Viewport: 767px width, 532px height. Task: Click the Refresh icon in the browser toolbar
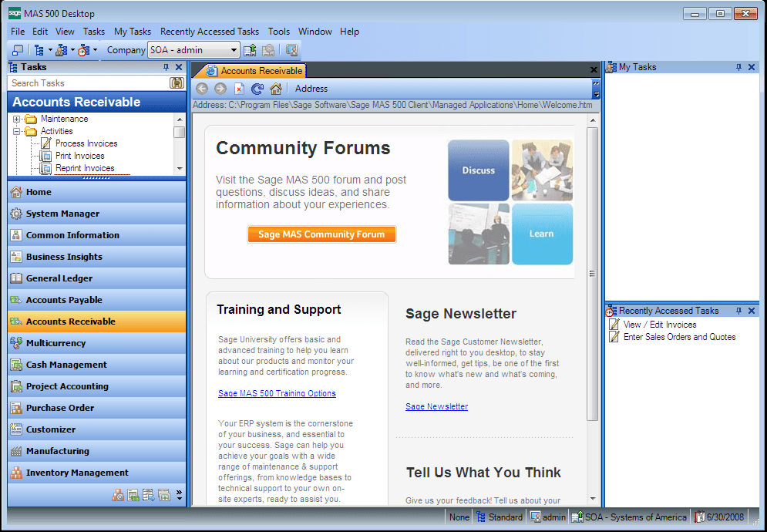257,89
